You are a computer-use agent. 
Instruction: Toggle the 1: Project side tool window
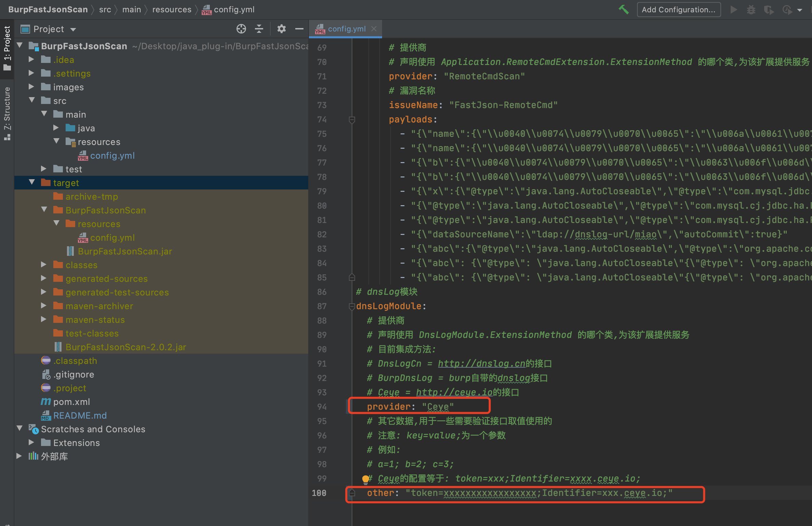(7, 48)
